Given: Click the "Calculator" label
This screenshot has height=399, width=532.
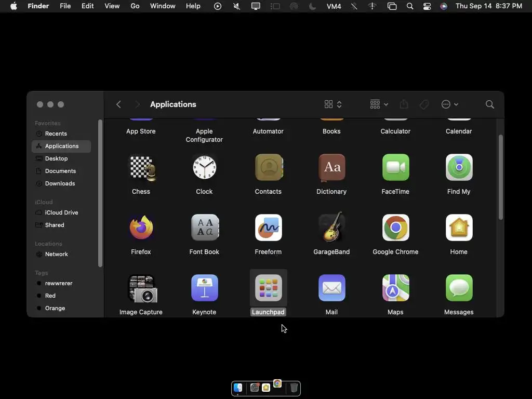Looking at the screenshot, I should click(x=395, y=131).
